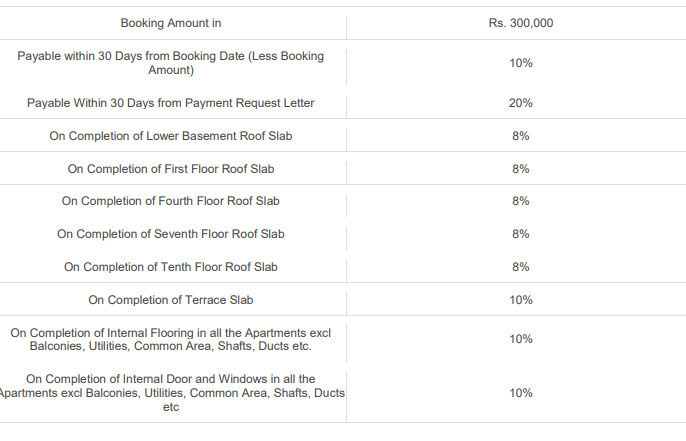Click the Internal Door and Windows completion description

pyautogui.click(x=171, y=393)
